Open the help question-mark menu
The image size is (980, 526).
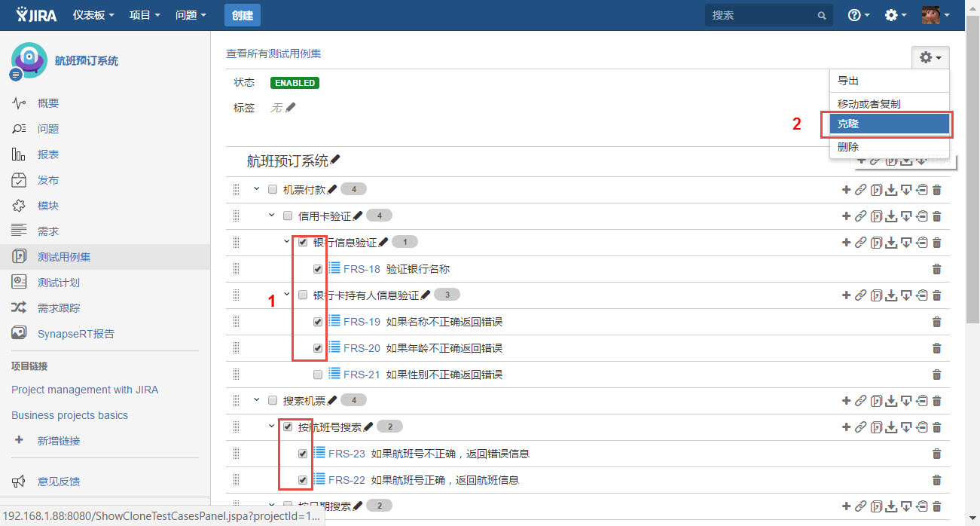click(858, 15)
